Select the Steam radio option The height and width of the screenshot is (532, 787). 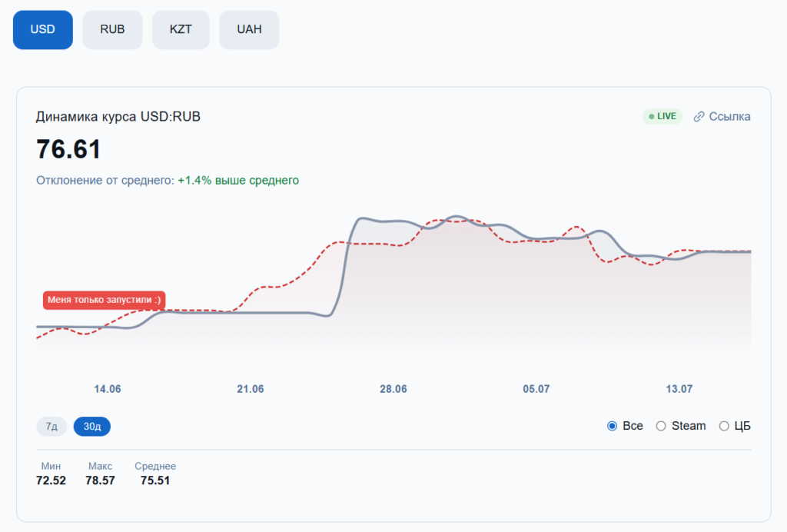[x=661, y=426]
